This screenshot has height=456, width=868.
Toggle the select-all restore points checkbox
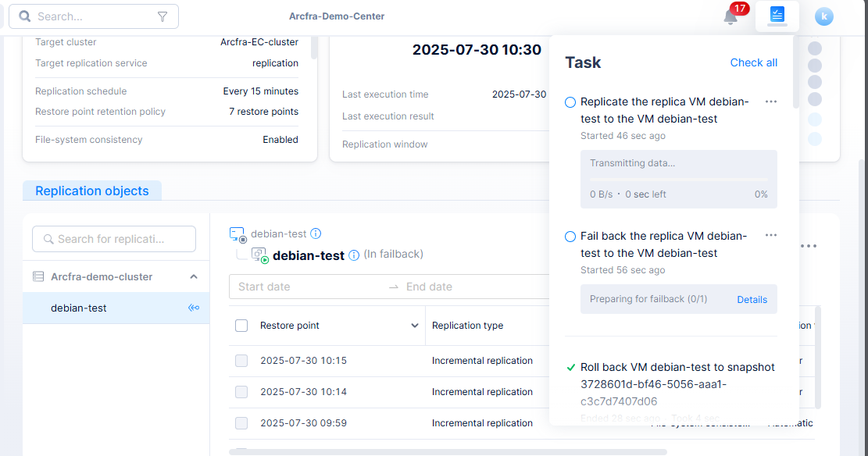(x=241, y=326)
